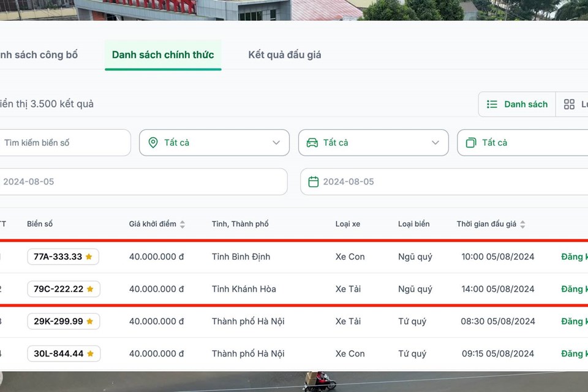Click the calendar icon in second date field

click(x=314, y=182)
